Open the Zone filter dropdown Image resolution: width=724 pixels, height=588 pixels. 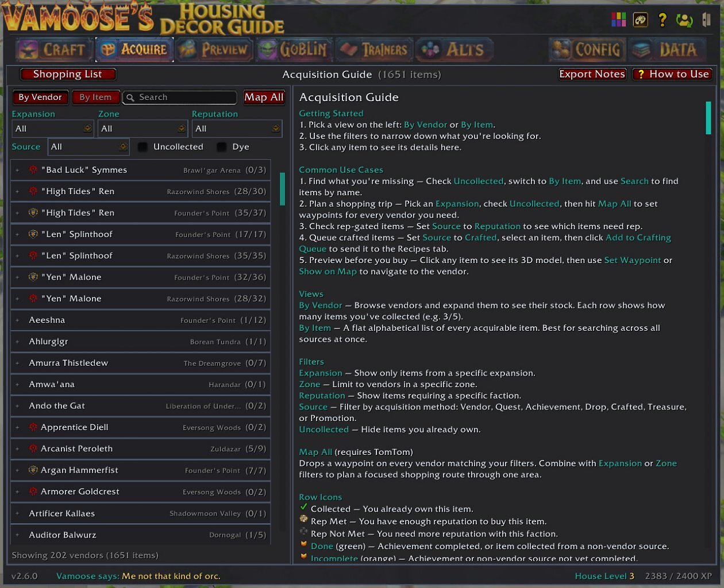pos(143,129)
